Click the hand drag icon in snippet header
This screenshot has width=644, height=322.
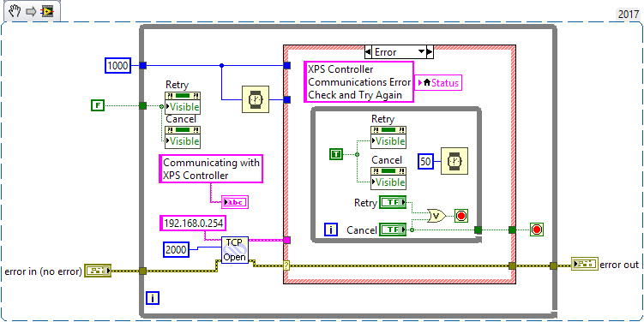coord(15,11)
